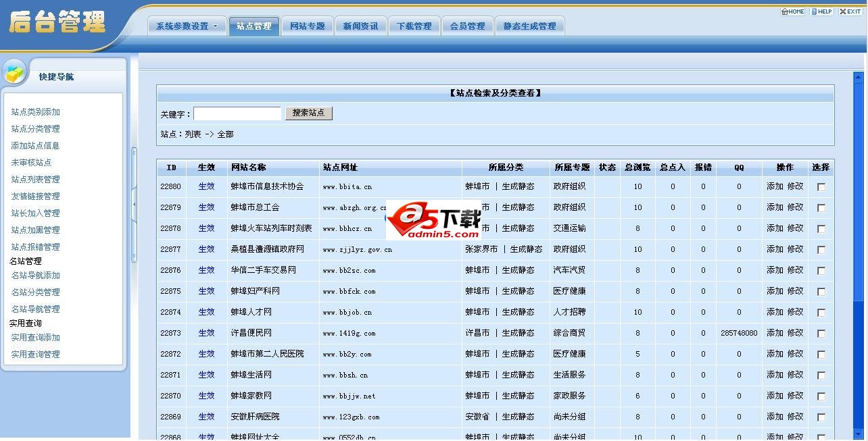
Task: Click the EXIT icon to log out
Action: point(850,11)
